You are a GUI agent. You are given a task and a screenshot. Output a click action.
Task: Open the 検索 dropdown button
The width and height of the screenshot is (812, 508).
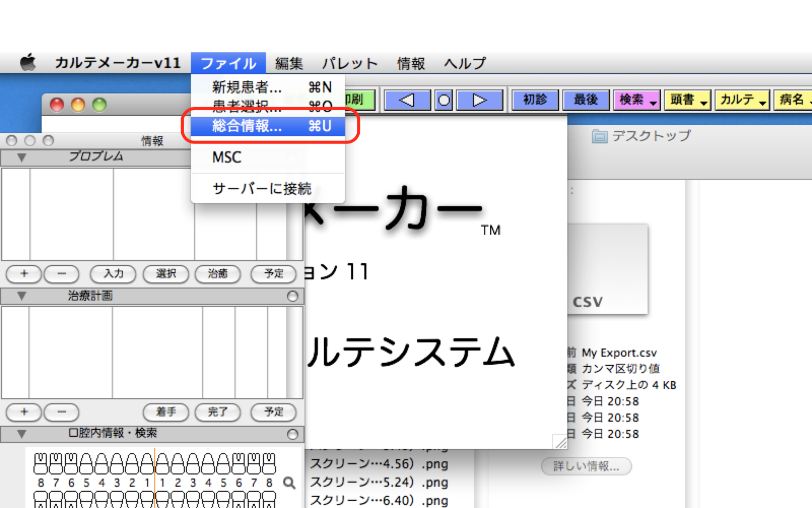pos(636,100)
